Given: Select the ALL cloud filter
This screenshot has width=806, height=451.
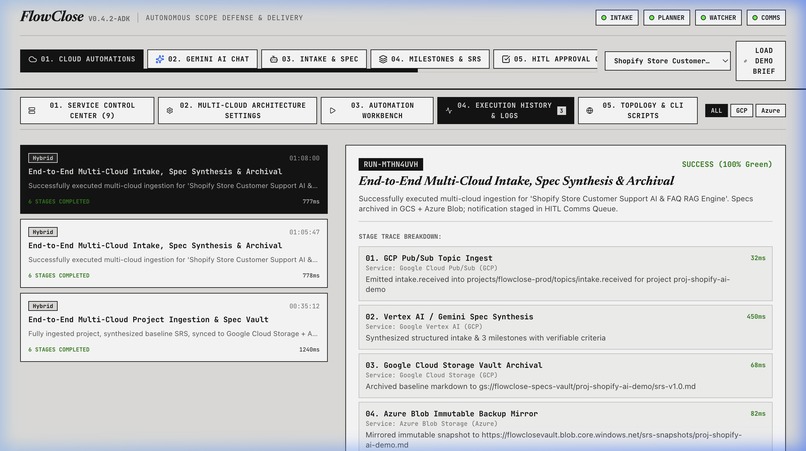Looking at the screenshot, I should (716, 111).
